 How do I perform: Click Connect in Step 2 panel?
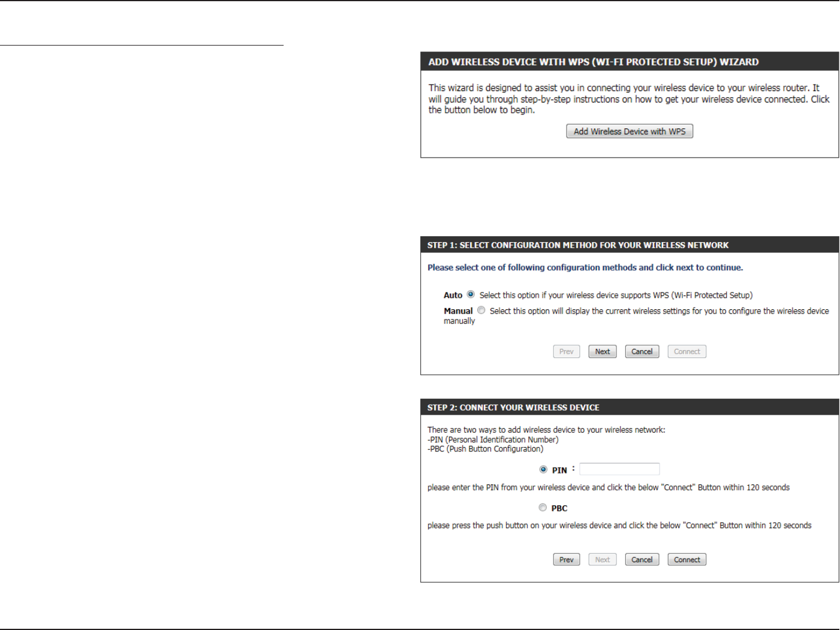coord(687,559)
